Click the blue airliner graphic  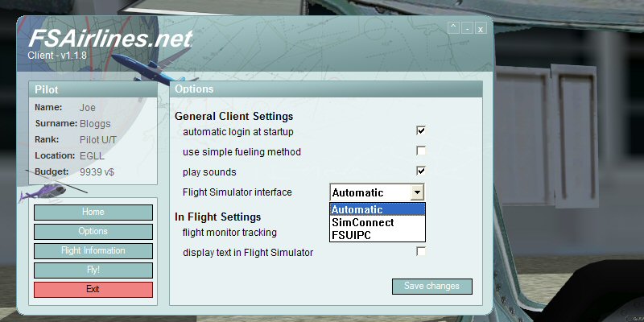154,68
